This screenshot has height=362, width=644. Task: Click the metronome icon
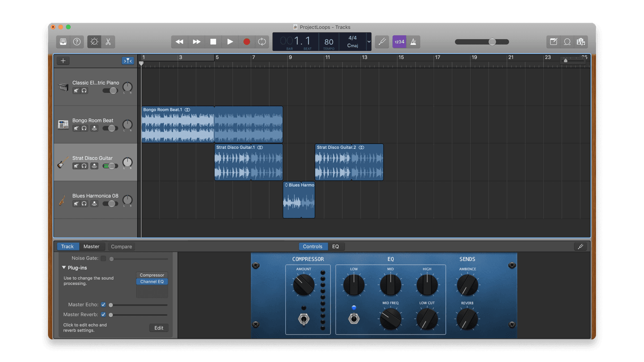pos(413,42)
